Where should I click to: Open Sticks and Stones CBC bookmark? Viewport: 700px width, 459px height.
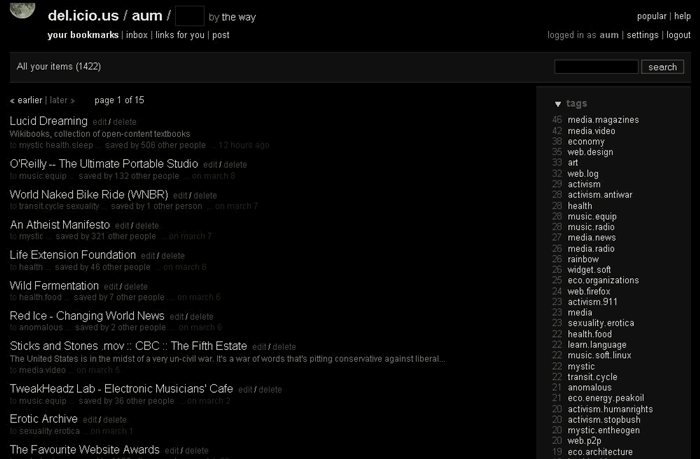point(128,346)
